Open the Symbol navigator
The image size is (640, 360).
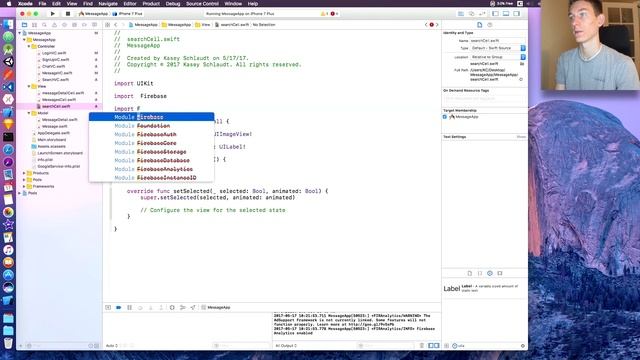point(34,25)
